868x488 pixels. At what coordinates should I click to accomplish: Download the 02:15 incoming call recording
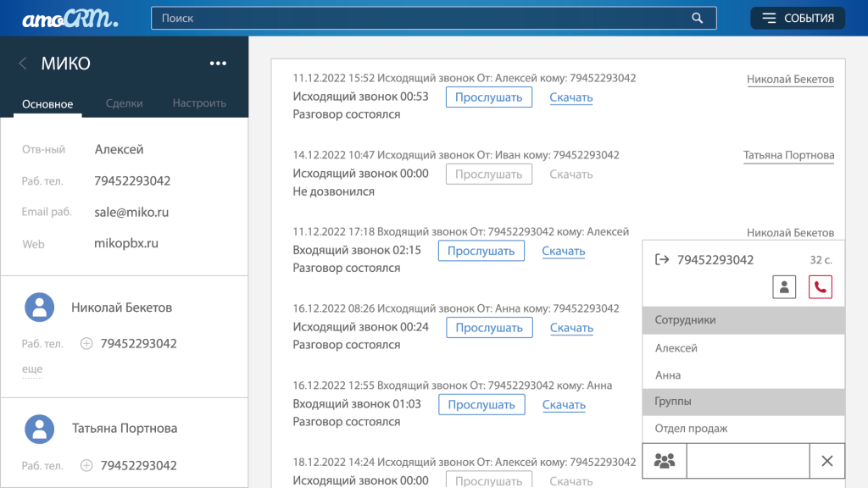click(x=563, y=251)
